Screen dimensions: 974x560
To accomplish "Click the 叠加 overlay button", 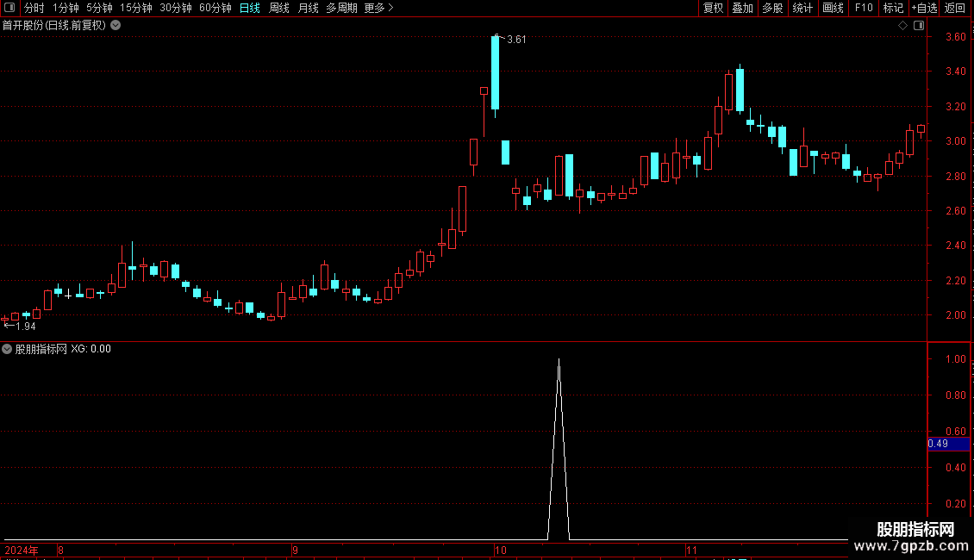I will tap(743, 8).
